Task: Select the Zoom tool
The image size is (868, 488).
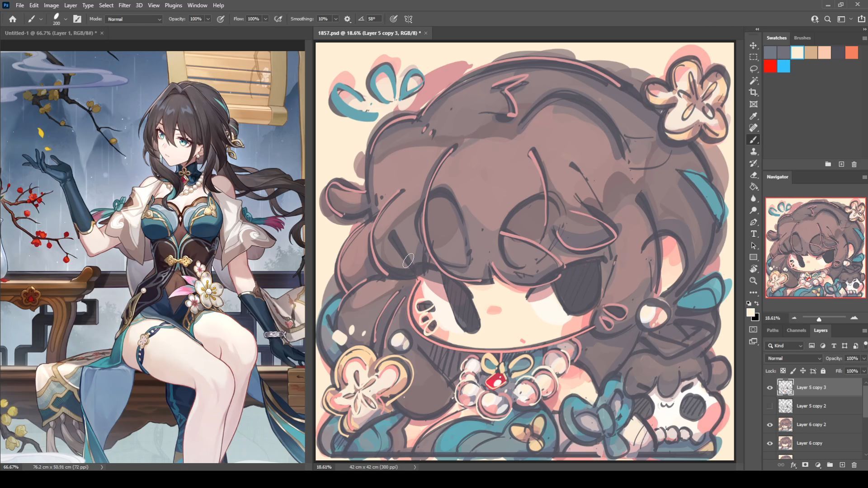Action: [x=753, y=281]
